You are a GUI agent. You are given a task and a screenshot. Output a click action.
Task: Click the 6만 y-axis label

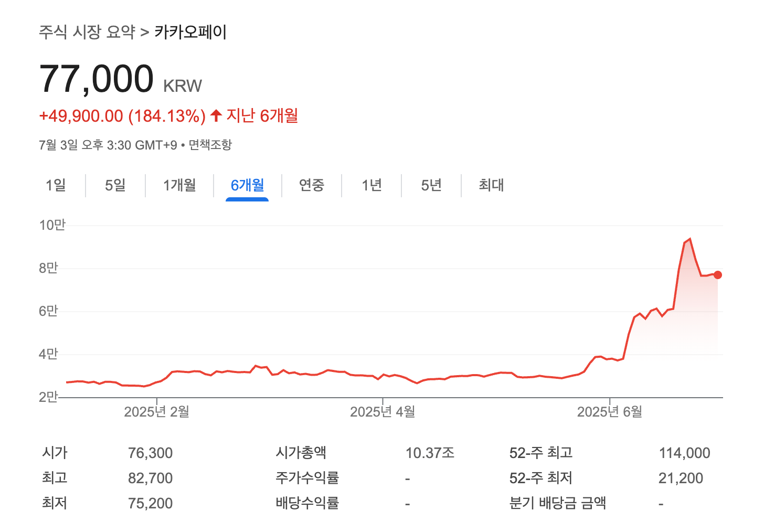(48, 311)
